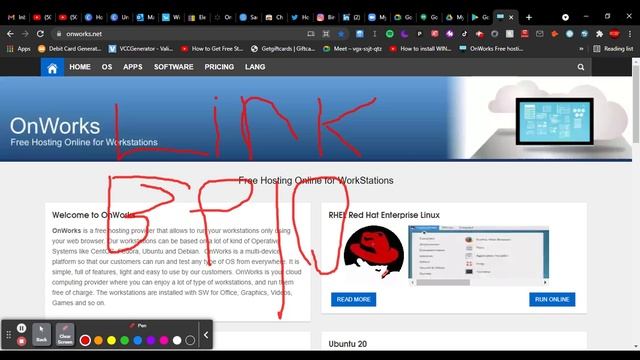Collapse the recorder toolbar with the chevron
This screenshot has width=640, height=360.
coord(206,335)
